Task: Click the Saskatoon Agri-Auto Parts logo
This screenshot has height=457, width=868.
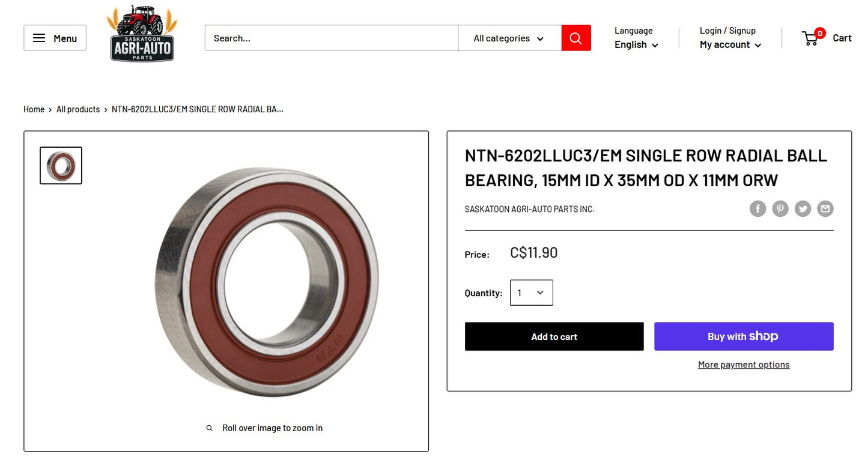Action: tap(142, 33)
